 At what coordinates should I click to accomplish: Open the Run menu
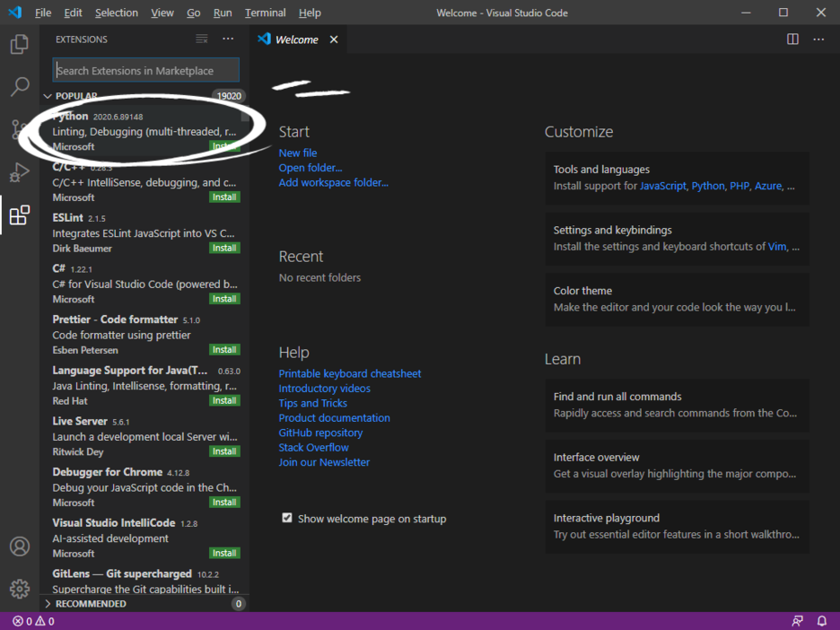pos(223,13)
